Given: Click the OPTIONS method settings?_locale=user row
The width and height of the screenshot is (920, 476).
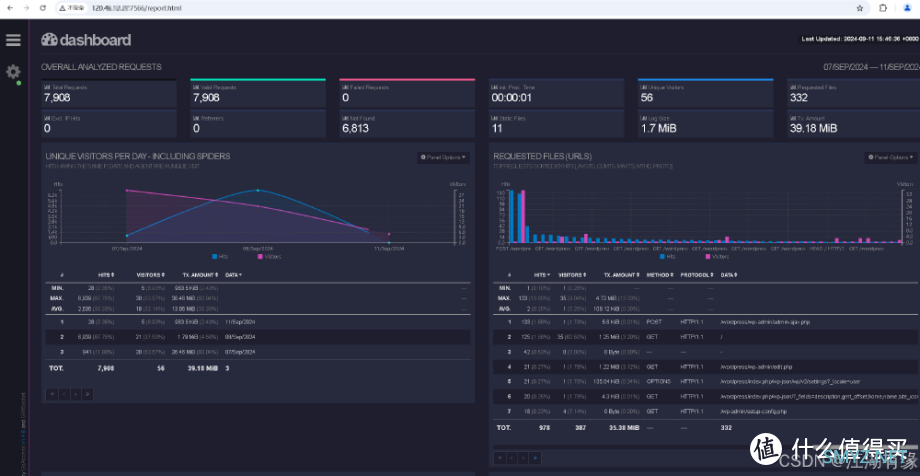Looking at the screenshot, I should point(706,382).
